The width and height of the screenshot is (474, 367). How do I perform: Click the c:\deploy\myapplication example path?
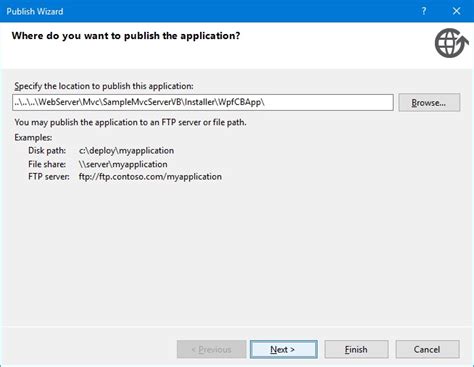126,151
